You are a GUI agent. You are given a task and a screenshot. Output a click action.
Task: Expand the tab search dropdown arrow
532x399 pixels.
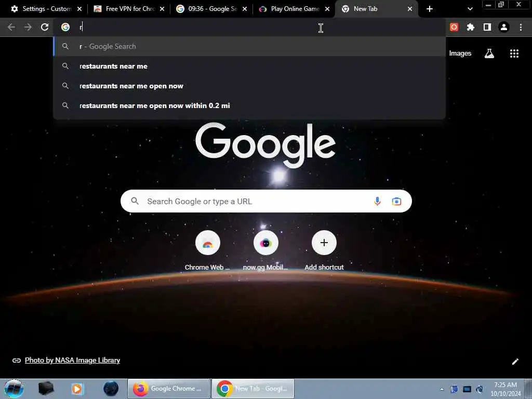470,9
